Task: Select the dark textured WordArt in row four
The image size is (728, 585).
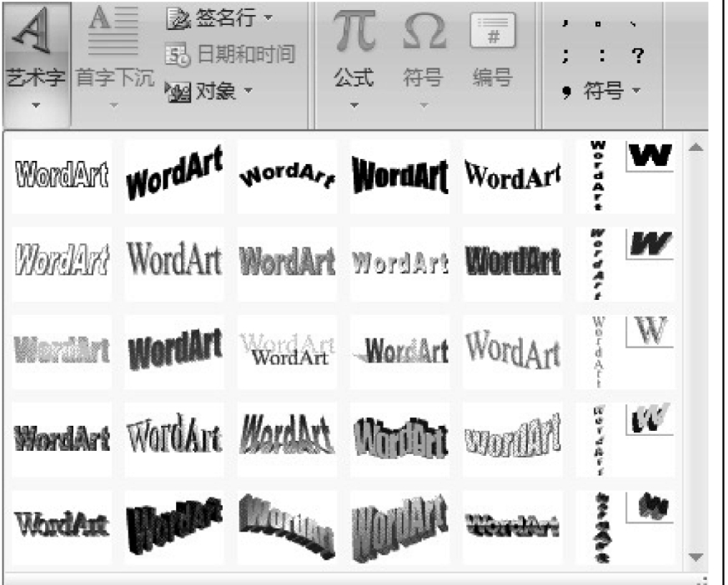Action: click(x=62, y=439)
